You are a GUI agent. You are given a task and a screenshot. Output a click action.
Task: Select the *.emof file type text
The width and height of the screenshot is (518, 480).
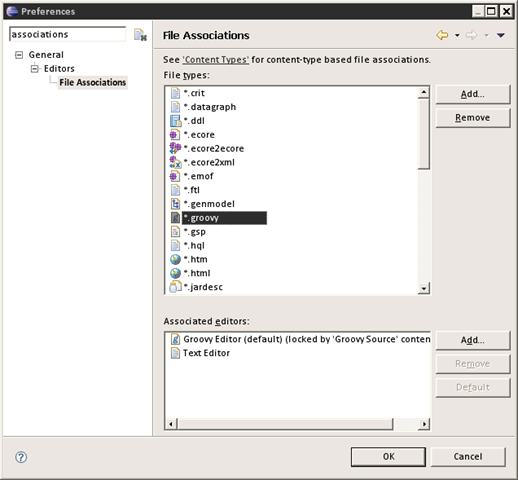[x=198, y=176]
